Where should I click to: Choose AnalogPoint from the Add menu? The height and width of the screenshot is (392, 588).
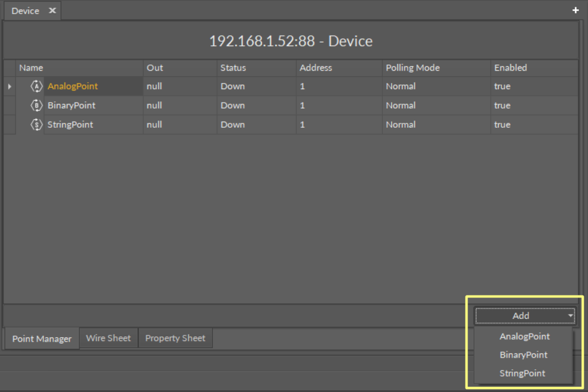point(524,336)
